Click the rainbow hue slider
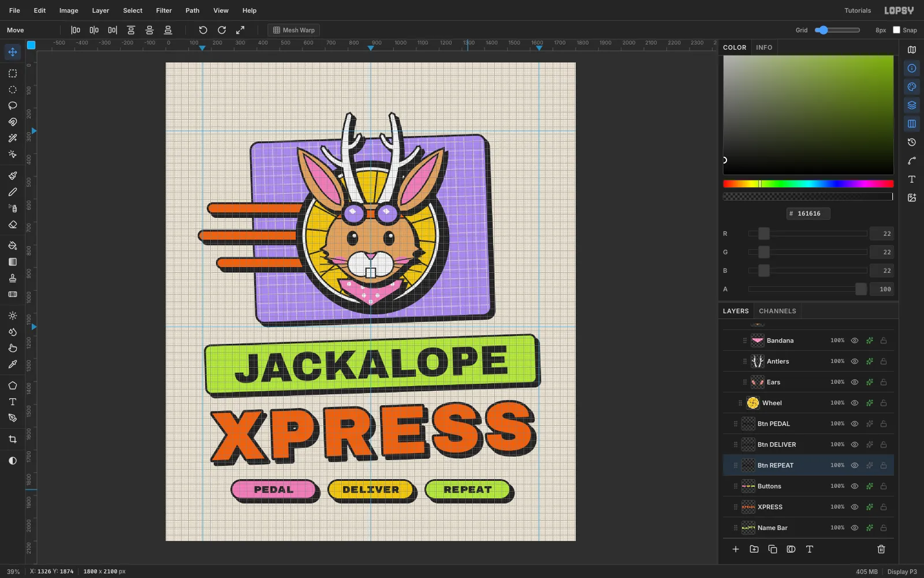 tap(808, 184)
